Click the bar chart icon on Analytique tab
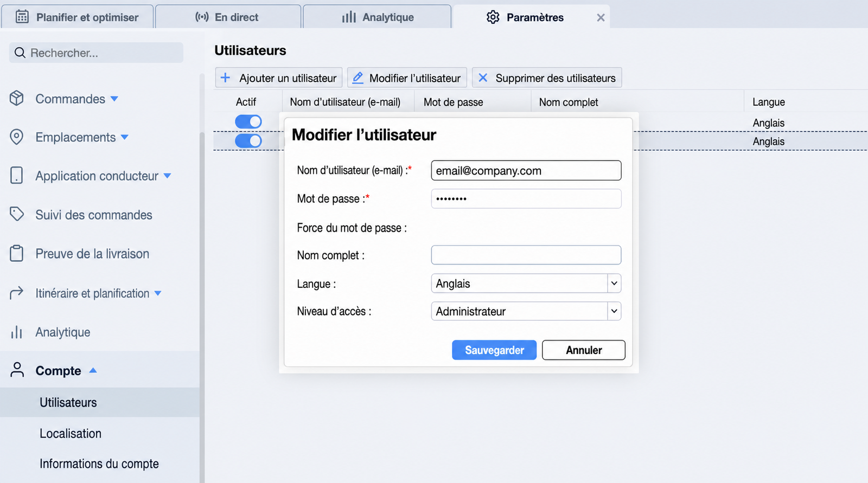868x483 pixels. tap(349, 17)
